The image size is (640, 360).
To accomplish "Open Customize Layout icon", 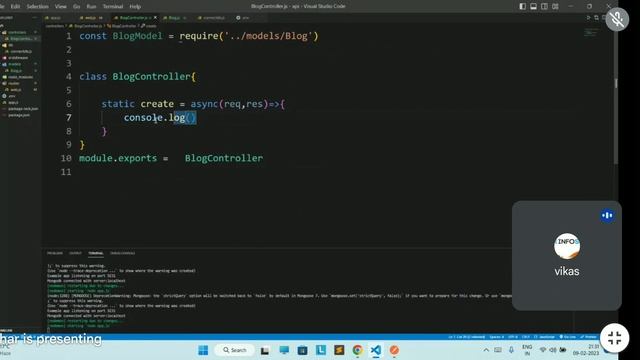I will click(x=555, y=7).
